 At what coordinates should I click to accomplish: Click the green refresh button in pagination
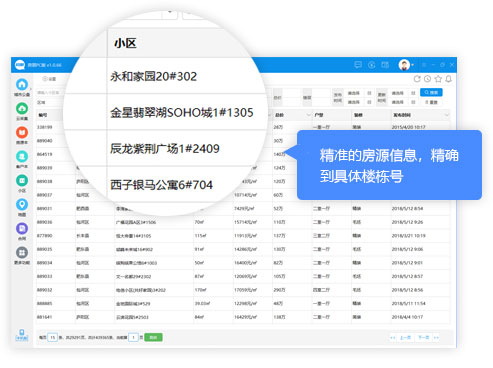tap(153, 337)
